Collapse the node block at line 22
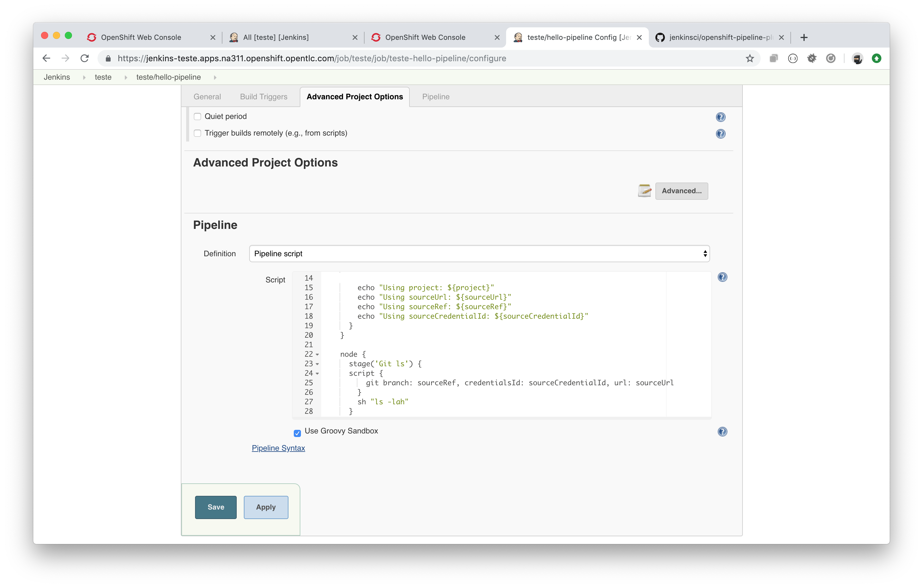The image size is (923, 588). coord(317,355)
